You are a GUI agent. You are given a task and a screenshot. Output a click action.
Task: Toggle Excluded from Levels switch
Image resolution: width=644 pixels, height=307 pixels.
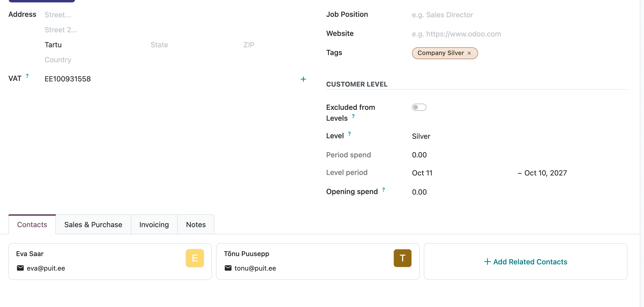tap(419, 107)
